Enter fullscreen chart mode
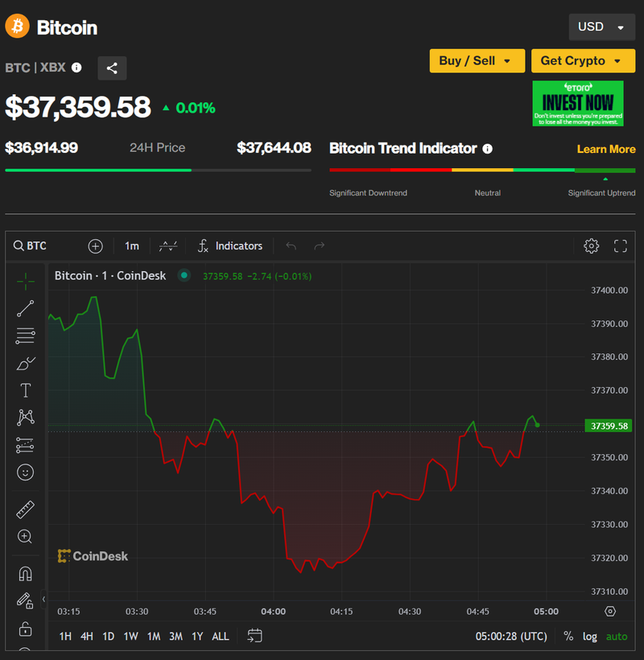Viewport: 644px width, 660px height. point(621,246)
